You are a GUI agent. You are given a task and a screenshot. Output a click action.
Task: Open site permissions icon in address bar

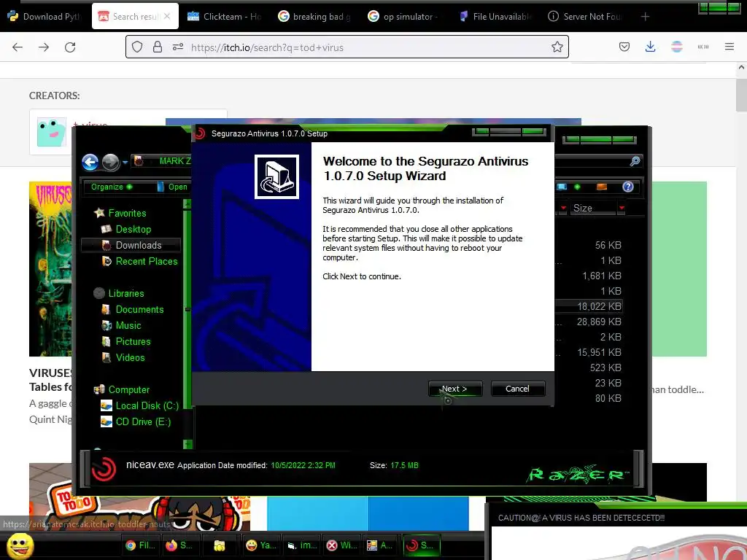(178, 47)
